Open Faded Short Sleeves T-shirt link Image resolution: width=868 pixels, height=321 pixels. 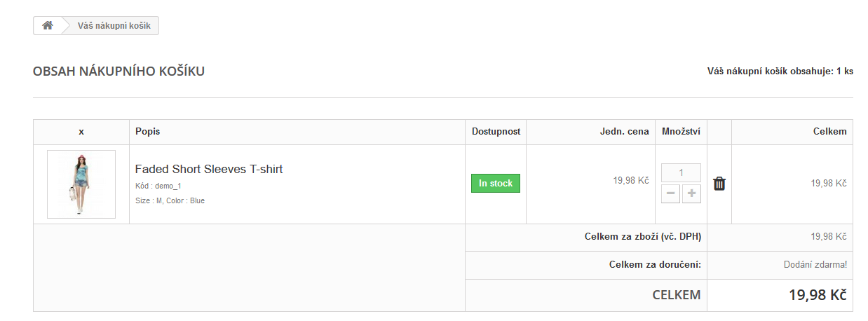pos(209,169)
